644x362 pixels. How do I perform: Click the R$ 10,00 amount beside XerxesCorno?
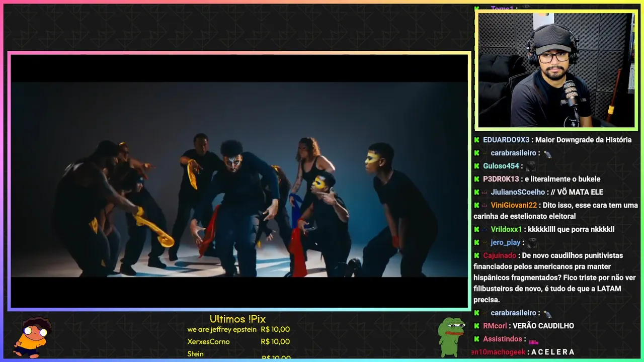(275, 342)
